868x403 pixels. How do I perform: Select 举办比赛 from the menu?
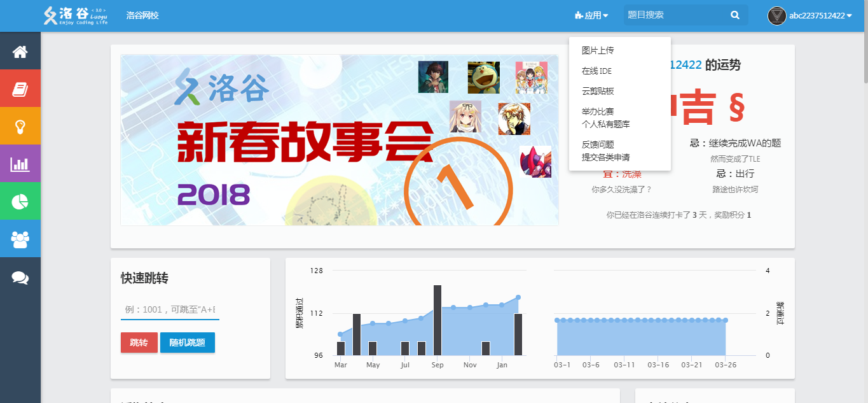pyautogui.click(x=598, y=111)
